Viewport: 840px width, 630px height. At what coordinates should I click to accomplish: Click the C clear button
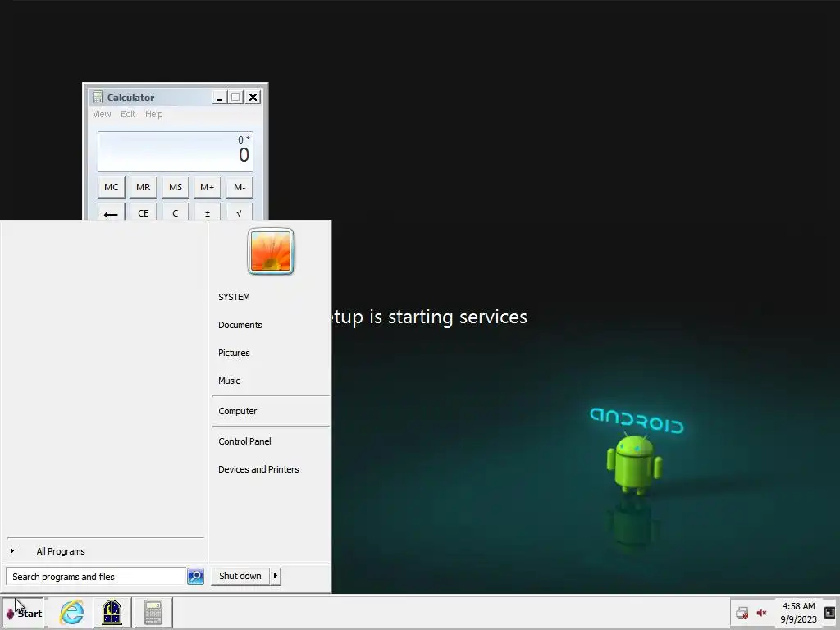click(x=176, y=212)
